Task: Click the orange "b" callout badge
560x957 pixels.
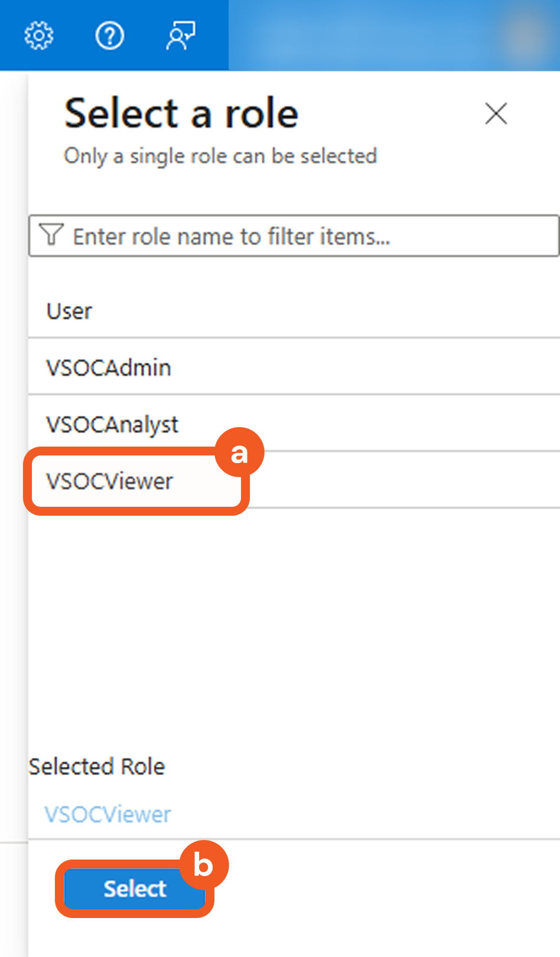Action: (x=203, y=865)
